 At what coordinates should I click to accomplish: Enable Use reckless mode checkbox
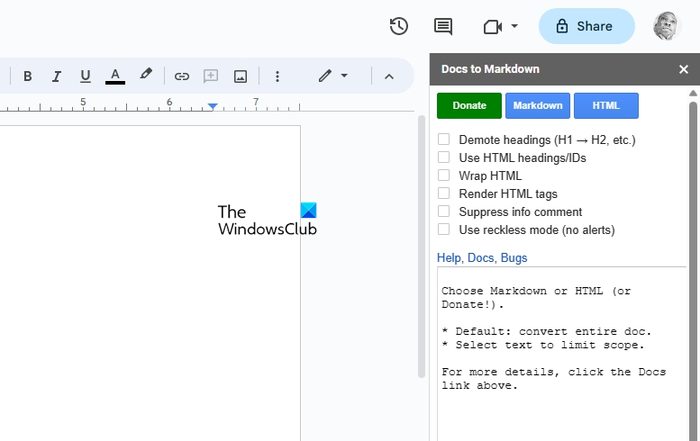pyautogui.click(x=444, y=229)
